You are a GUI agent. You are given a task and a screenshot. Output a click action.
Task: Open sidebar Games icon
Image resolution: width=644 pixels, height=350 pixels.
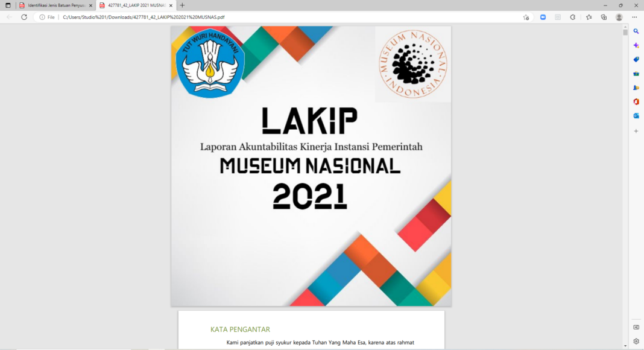[636, 88]
